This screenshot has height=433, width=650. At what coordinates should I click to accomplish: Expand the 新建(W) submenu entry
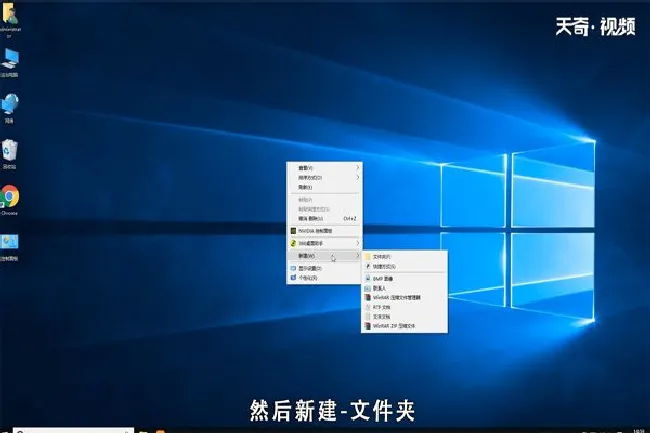click(324, 256)
